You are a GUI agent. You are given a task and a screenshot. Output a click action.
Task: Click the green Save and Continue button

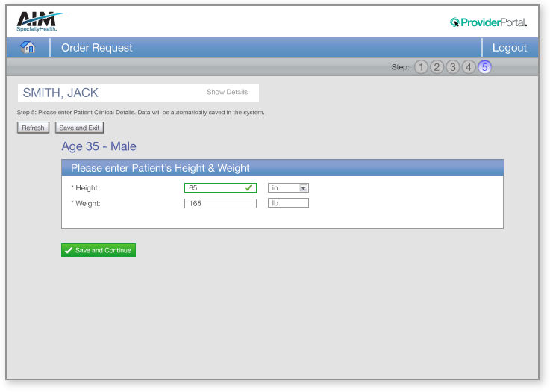pyautogui.click(x=99, y=250)
